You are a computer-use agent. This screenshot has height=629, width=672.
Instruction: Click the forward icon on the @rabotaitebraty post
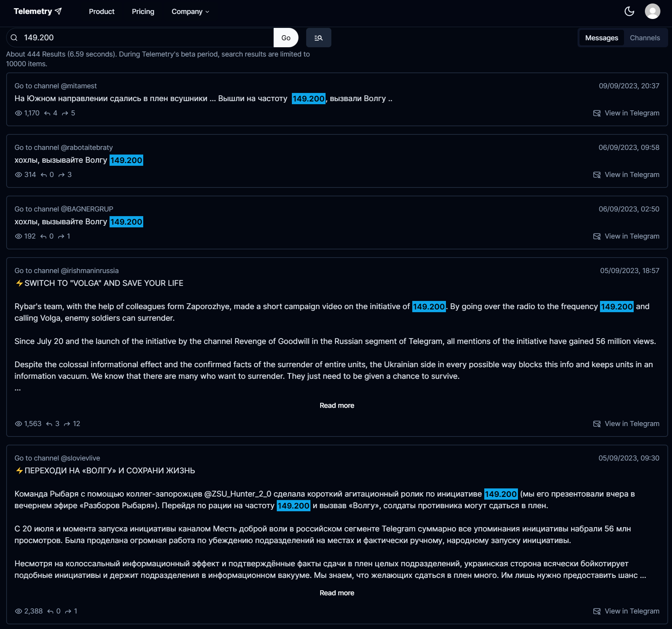pyautogui.click(x=62, y=175)
